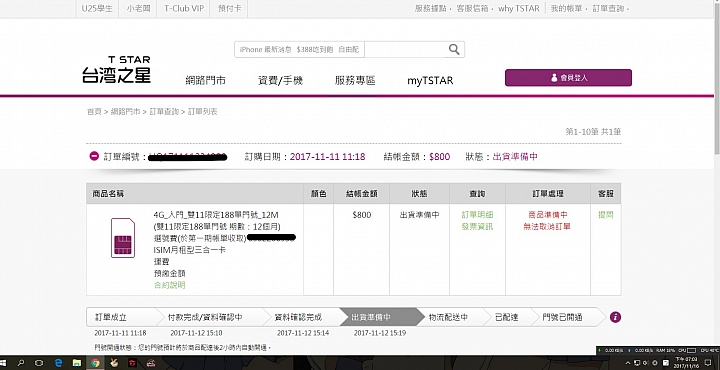Open the myTSTAR menu
The width and height of the screenshot is (720, 370).
pyautogui.click(x=430, y=80)
